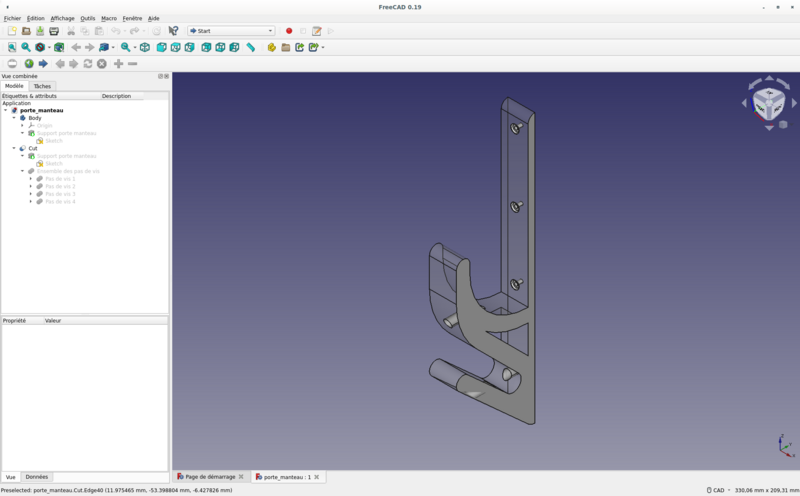This screenshot has height=496, width=800.
Task: Open the Macro menu
Action: click(109, 18)
